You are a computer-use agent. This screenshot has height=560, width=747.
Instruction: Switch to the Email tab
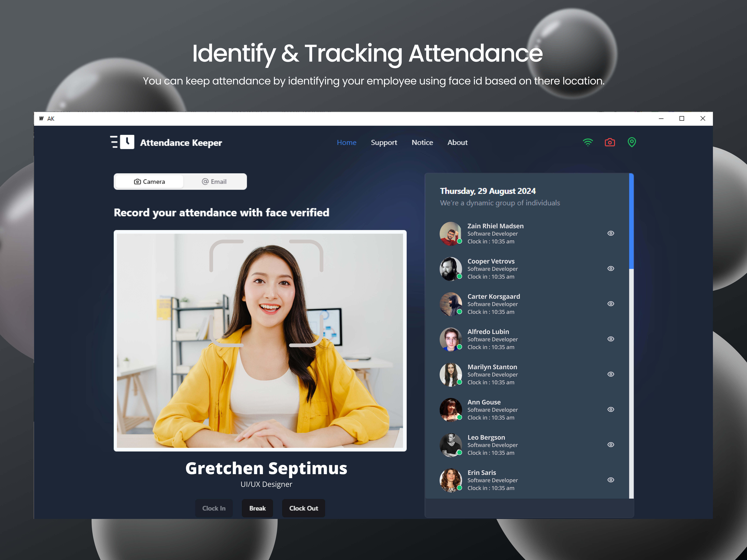(x=214, y=182)
